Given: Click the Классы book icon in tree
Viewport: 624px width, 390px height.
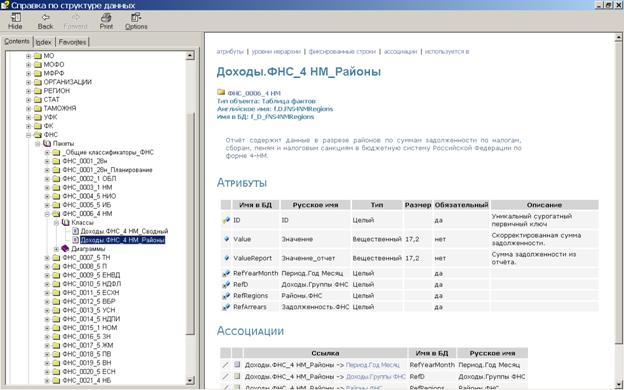Looking at the screenshot, I should (x=65, y=222).
